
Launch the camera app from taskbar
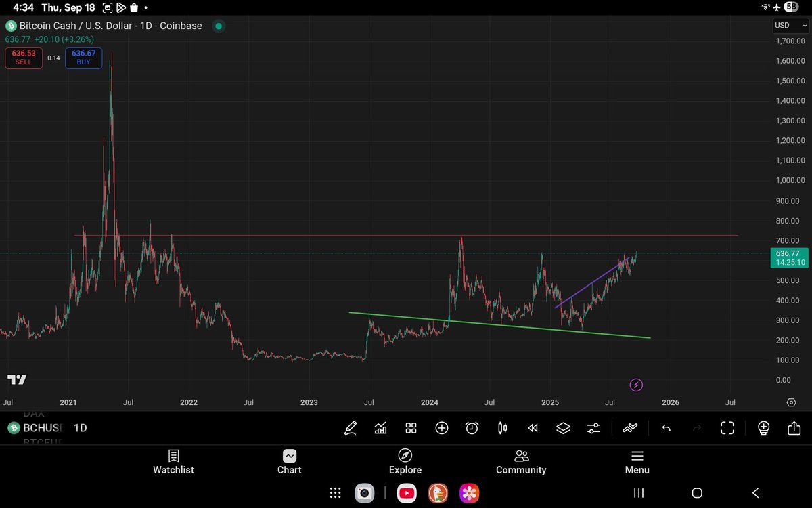(365, 493)
